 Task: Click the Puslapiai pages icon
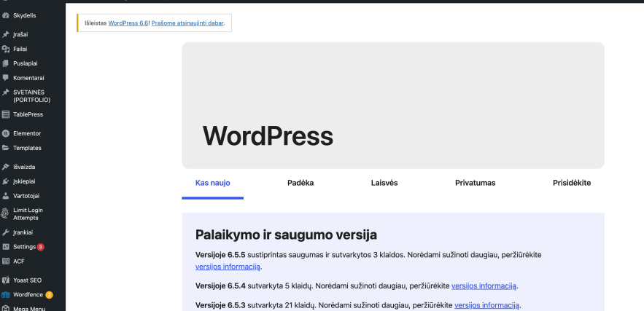click(x=5, y=63)
